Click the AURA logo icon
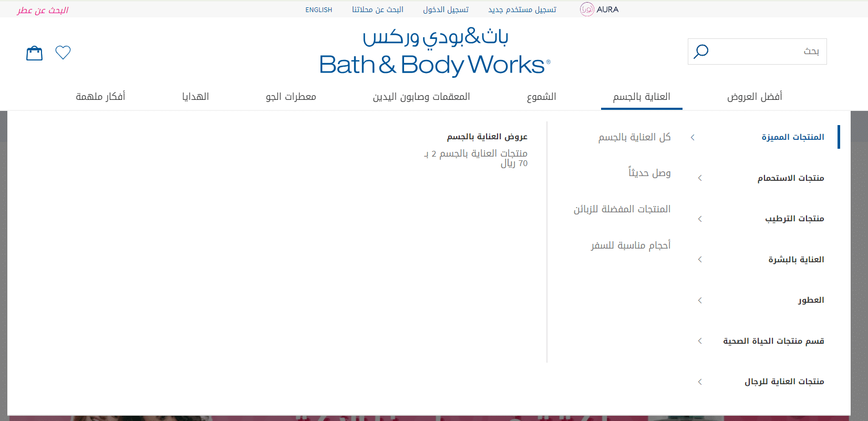The width and height of the screenshot is (868, 421). [x=587, y=9]
